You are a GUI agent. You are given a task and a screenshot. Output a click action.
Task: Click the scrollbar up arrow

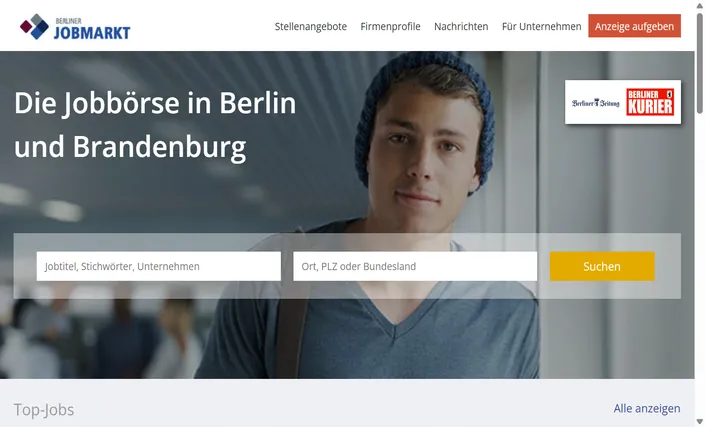click(x=700, y=5)
